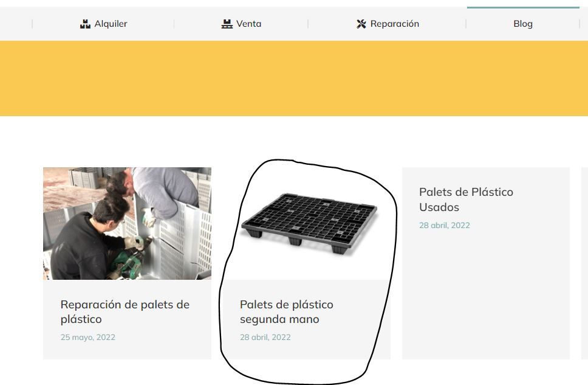Click '28 abril, 2022' under segunda mano
The width and height of the screenshot is (588, 385).
click(265, 338)
